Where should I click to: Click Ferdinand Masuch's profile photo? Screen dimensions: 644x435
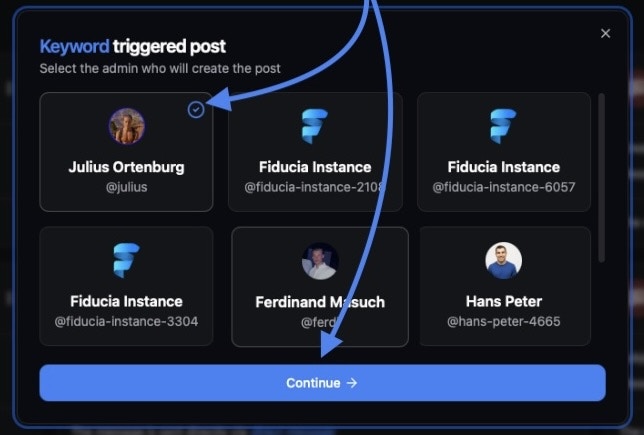[x=320, y=261]
